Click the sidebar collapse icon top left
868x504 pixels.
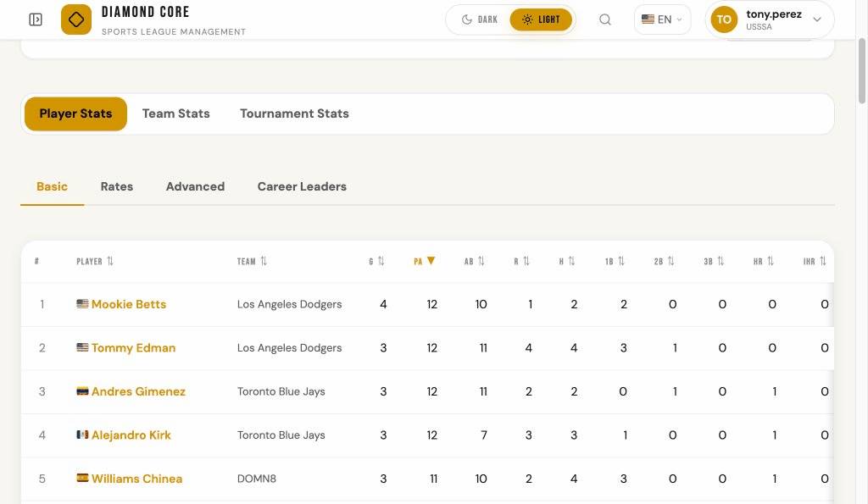[x=35, y=19]
